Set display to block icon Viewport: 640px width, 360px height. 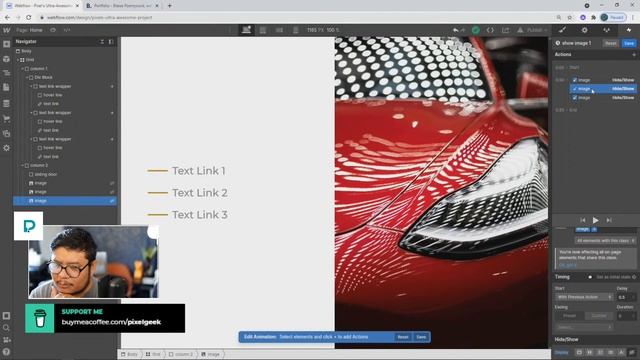(x=579, y=352)
